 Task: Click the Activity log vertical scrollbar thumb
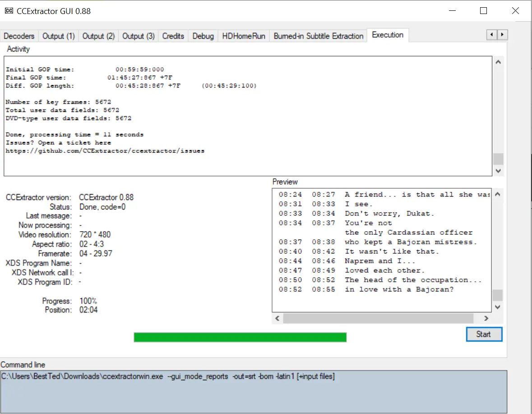[x=498, y=159]
